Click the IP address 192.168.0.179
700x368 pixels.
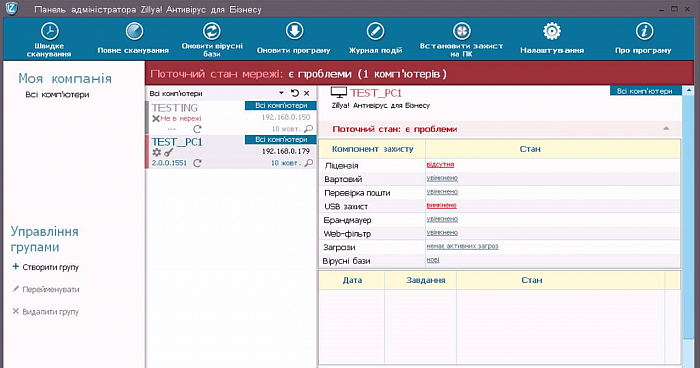[x=286, y=151]
